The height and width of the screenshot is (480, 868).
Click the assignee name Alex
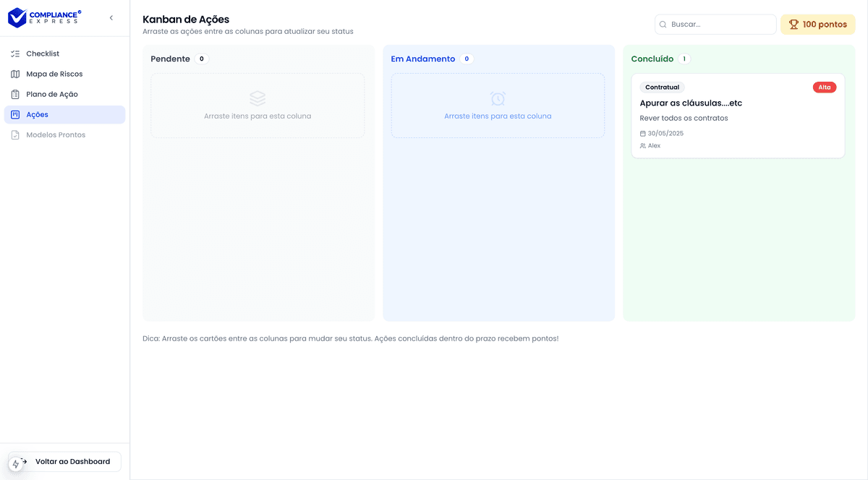654,146
